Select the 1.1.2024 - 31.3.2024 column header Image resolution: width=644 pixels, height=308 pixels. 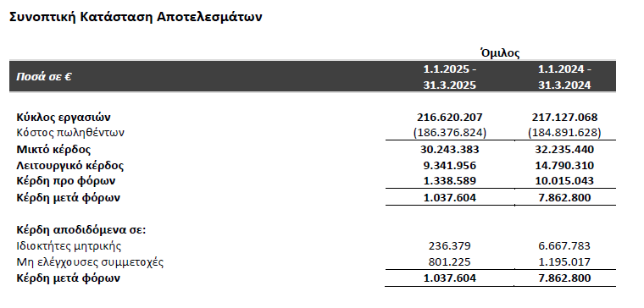(564, 77)
